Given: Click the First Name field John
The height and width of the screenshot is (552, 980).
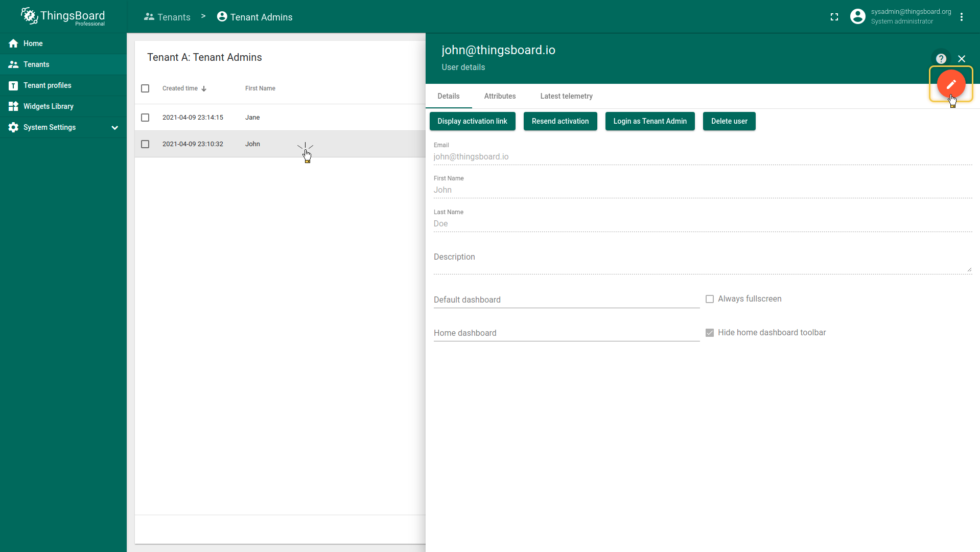Looking at the screenshot, I should pos(703,190).
